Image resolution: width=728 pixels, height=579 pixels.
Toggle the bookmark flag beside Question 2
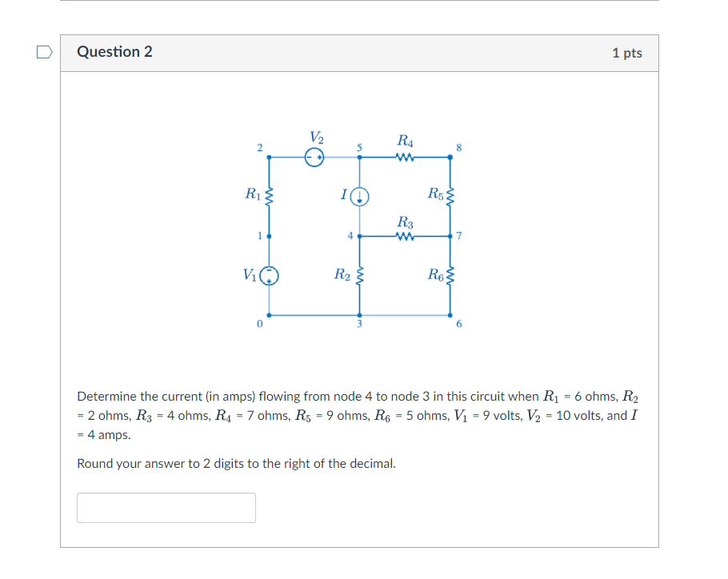[x=45, y=51]
